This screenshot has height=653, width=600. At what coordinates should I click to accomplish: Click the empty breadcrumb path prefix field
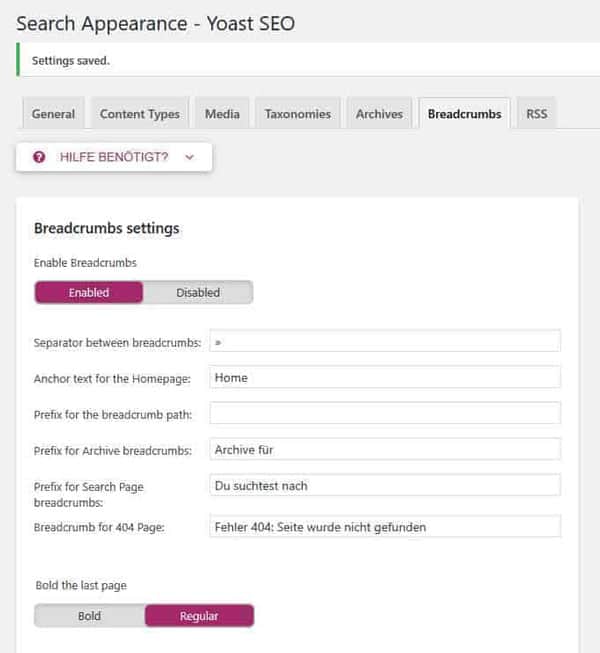pyautogui.click(x=385, y=413)
